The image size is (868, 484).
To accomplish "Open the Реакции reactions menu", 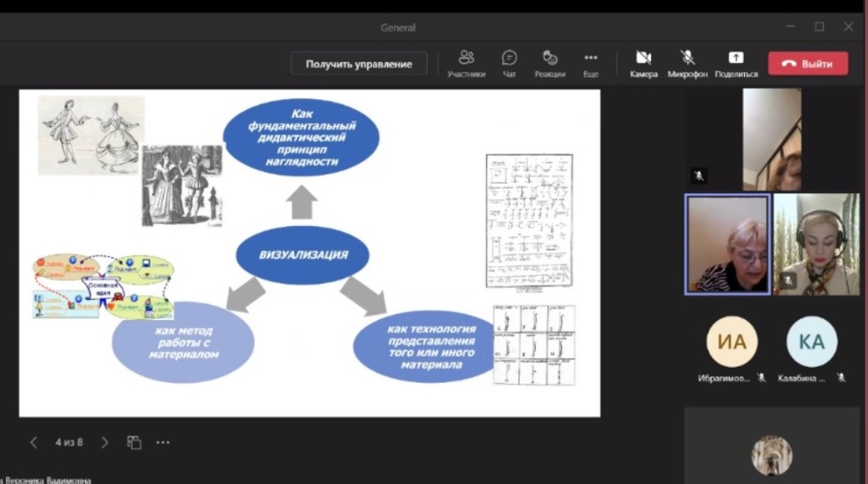I will [x=550, y=63].
